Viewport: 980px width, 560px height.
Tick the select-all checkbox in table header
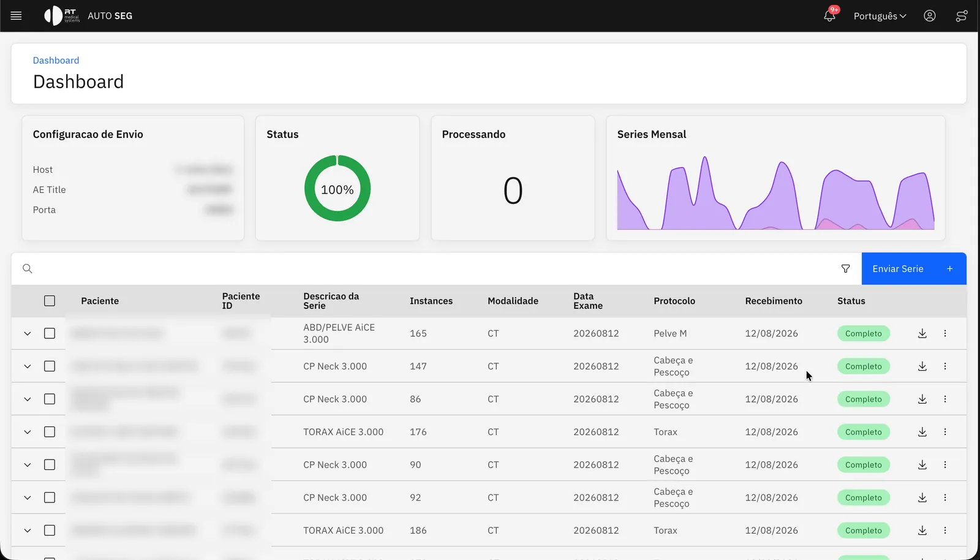(50, 301)
